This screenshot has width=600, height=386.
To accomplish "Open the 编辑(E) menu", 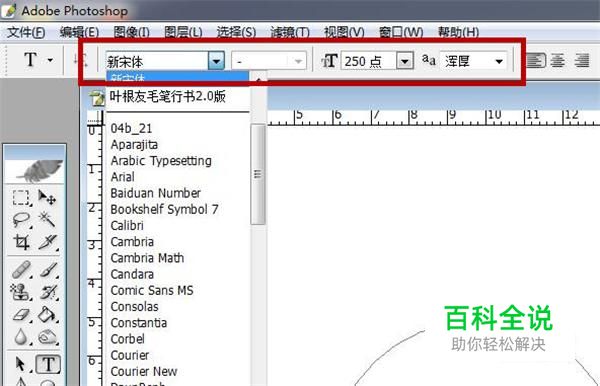I will click(79, 32).
